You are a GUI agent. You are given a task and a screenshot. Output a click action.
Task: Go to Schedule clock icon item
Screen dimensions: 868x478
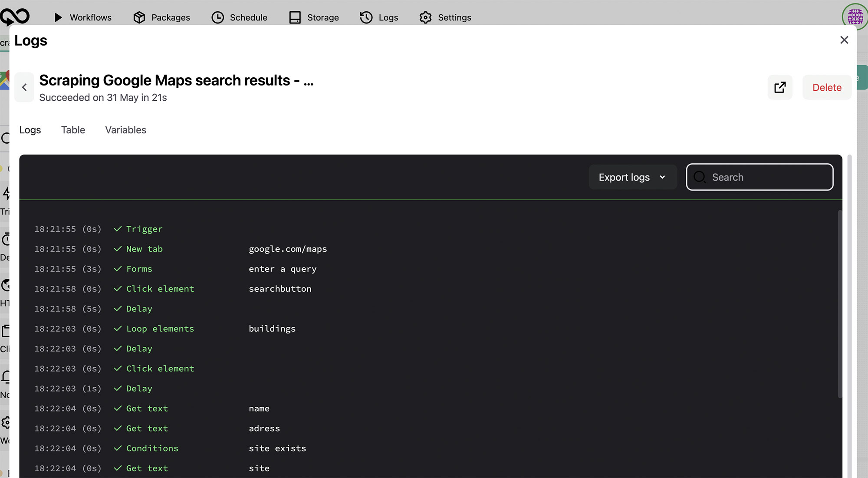239,17
